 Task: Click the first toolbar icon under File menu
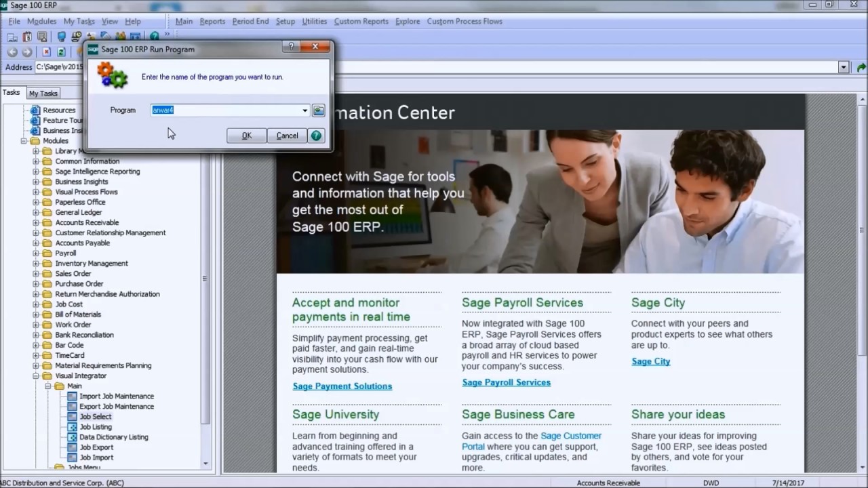(12, 37)
